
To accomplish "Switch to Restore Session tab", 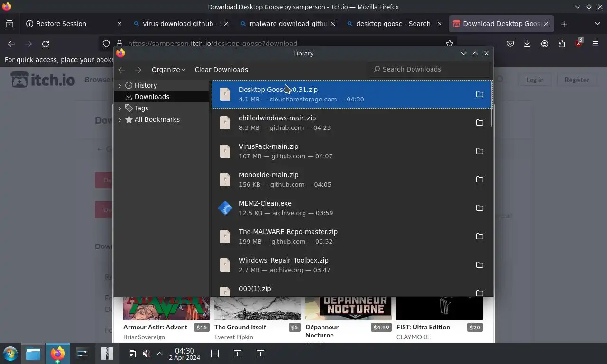I will click(74, 24).
